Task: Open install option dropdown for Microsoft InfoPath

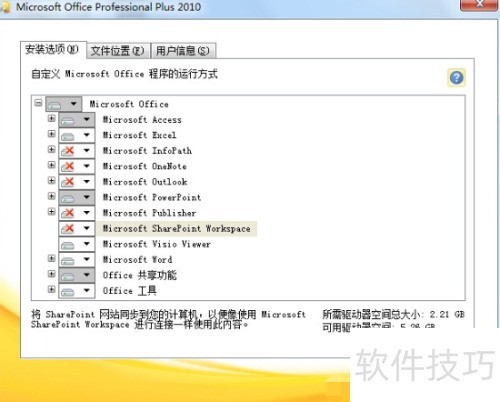Action: [x=77, y=151]
